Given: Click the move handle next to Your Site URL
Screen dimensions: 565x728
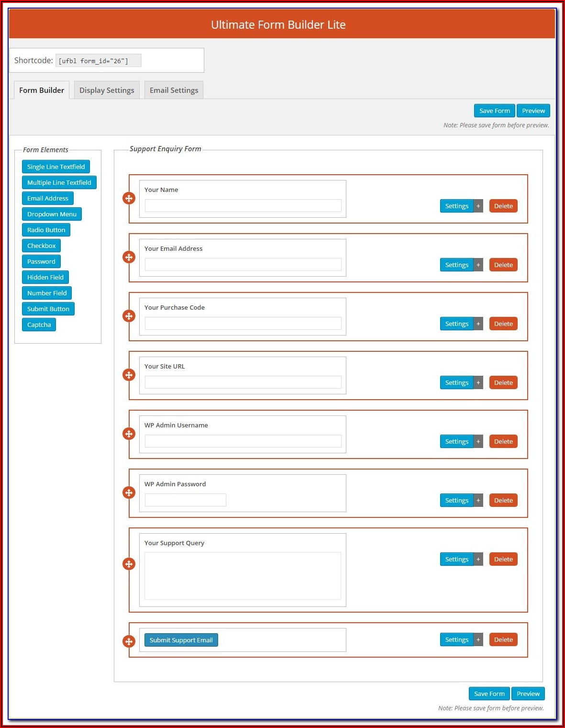Looking at the screenshot, I should pos(129,375).
